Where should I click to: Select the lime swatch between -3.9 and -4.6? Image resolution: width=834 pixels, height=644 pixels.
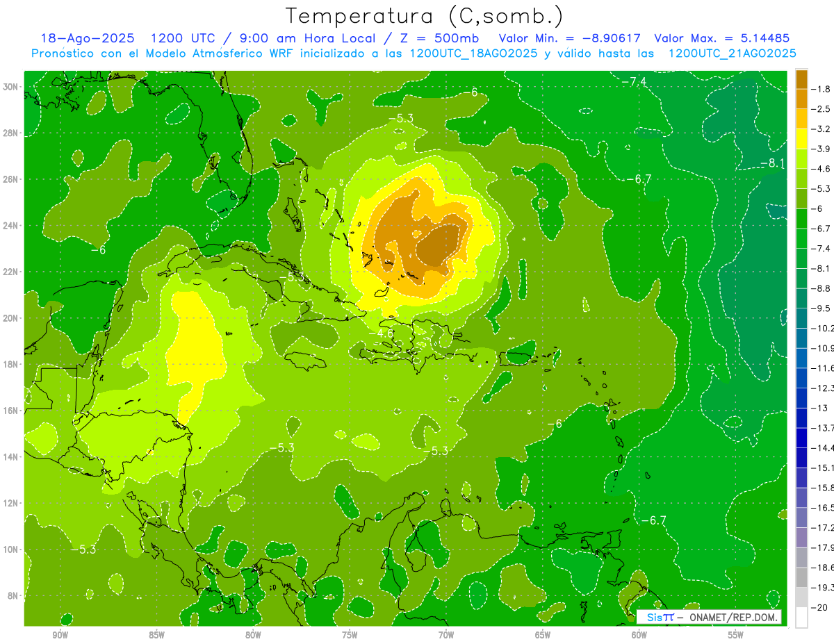801,158
